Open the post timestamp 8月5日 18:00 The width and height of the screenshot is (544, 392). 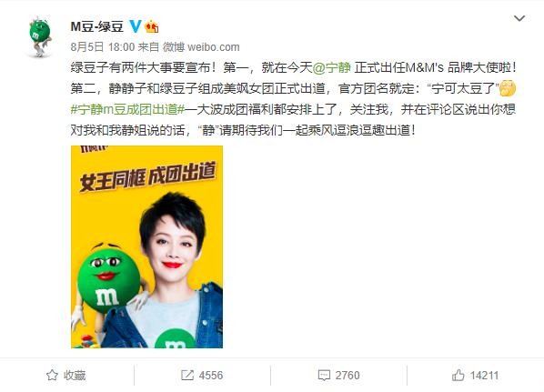pyautogui.click(x=103, y=46)
